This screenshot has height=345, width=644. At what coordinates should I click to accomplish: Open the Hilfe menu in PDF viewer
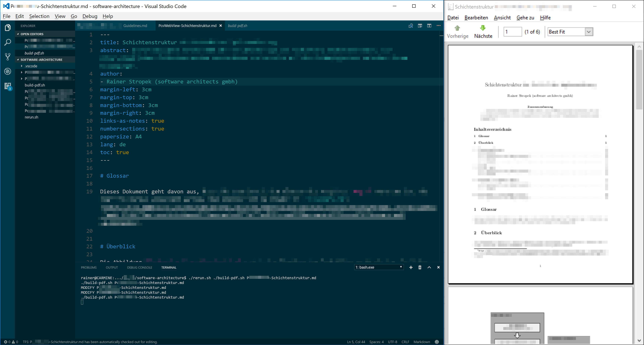pos(545,17)
